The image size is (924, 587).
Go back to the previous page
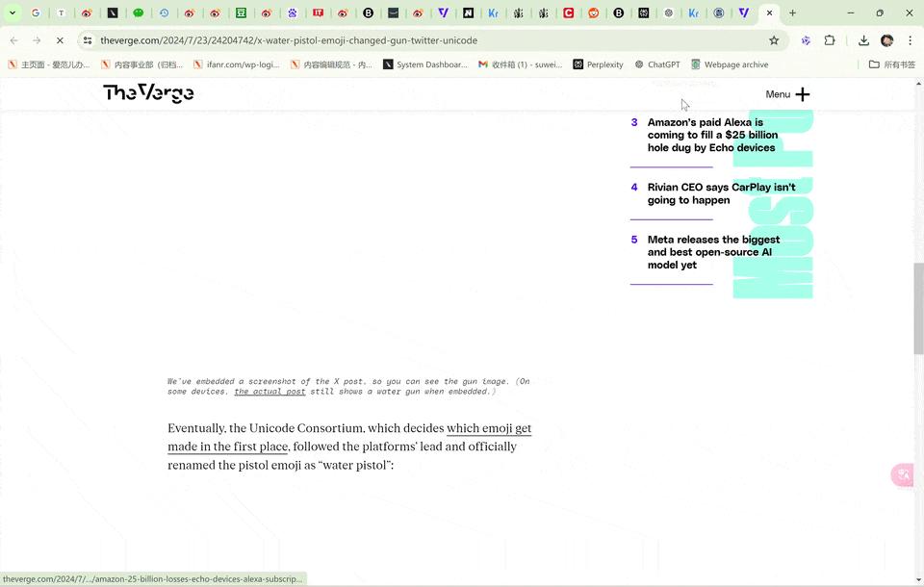click(14, 40)
